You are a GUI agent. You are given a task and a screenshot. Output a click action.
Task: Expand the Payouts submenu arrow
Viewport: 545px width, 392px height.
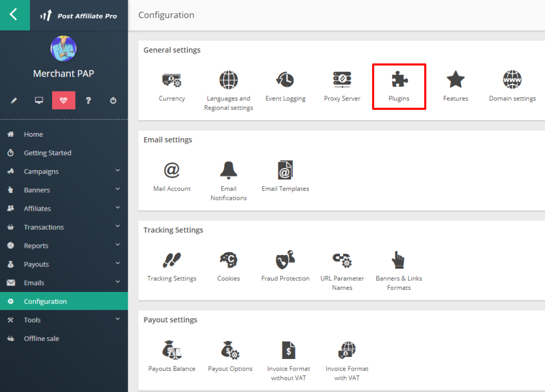click(118, 264)
